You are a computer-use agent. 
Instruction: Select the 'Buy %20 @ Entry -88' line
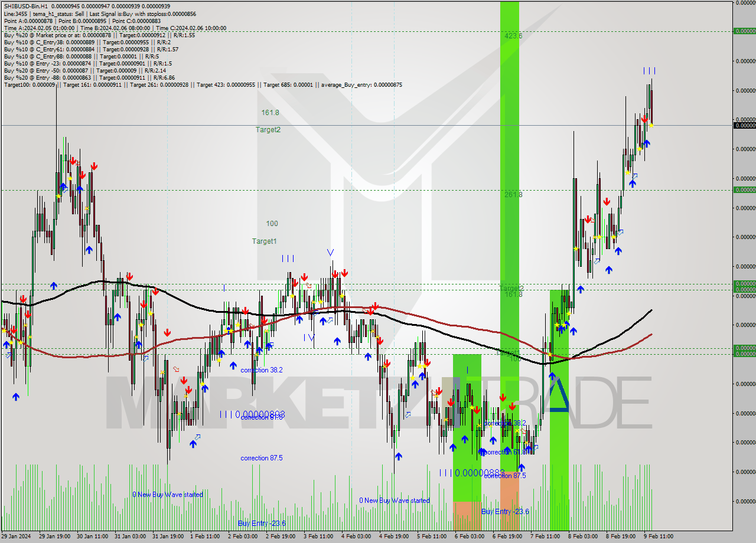[89, 77]
